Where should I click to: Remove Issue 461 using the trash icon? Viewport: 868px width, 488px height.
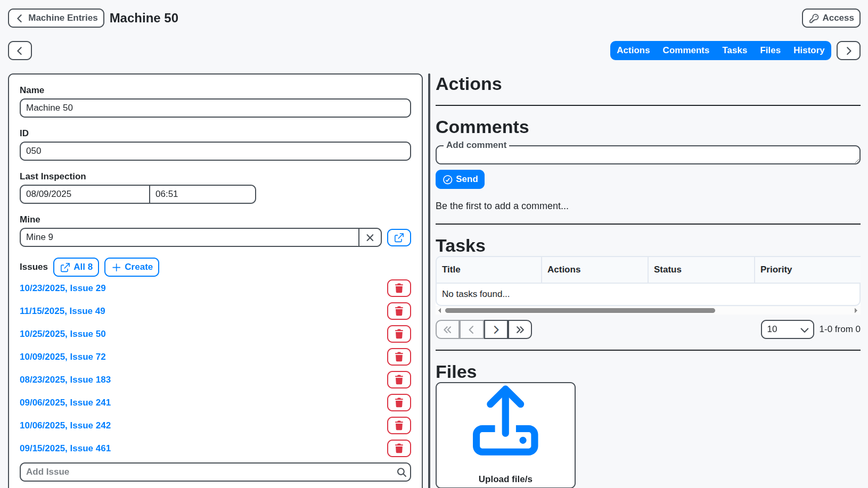point(399,449)
